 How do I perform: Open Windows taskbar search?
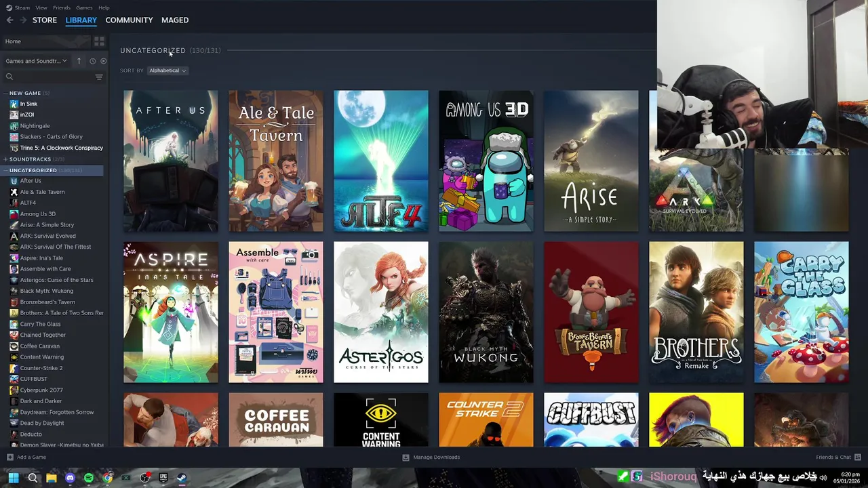pos(33,478)
